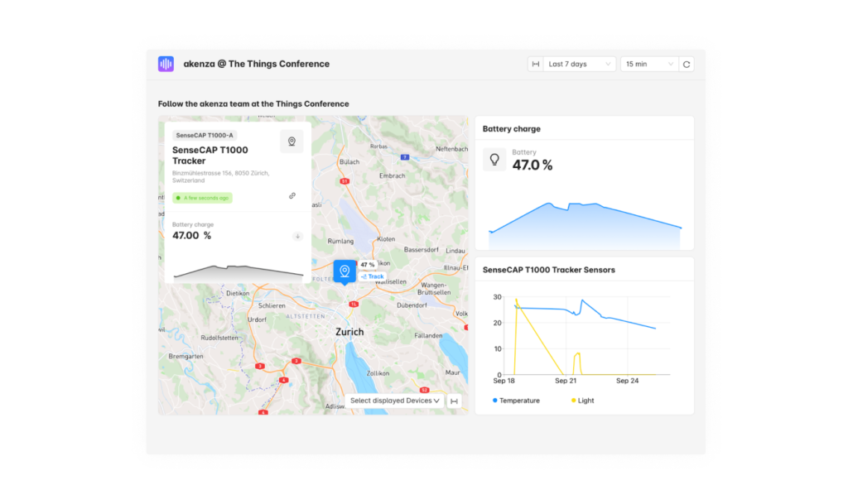Screen dimensions: 853x504
Task: Click the lightbulb icon in Battery charge panel
Action: (494, 159)
